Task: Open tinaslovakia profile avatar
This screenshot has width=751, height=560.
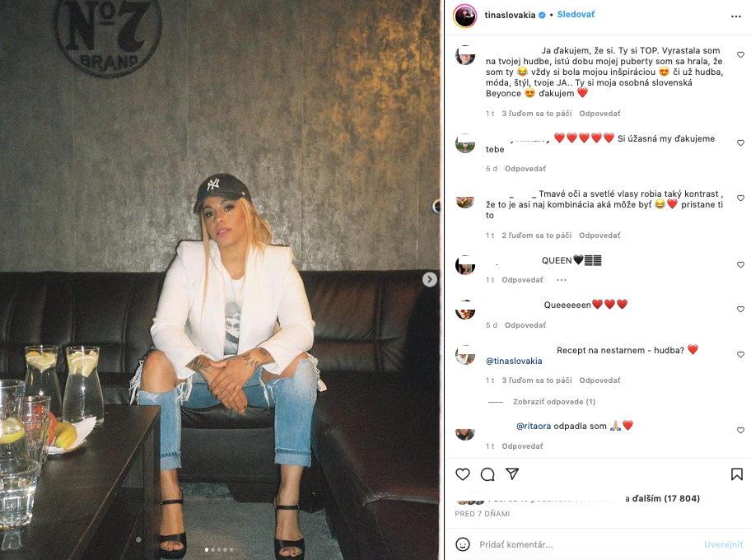Action: click(464, 16)
